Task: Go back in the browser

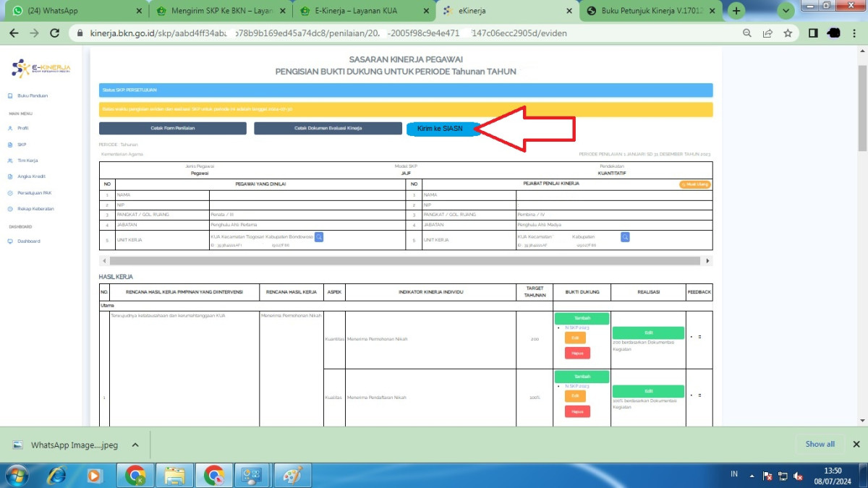Action: click(13, 33)
